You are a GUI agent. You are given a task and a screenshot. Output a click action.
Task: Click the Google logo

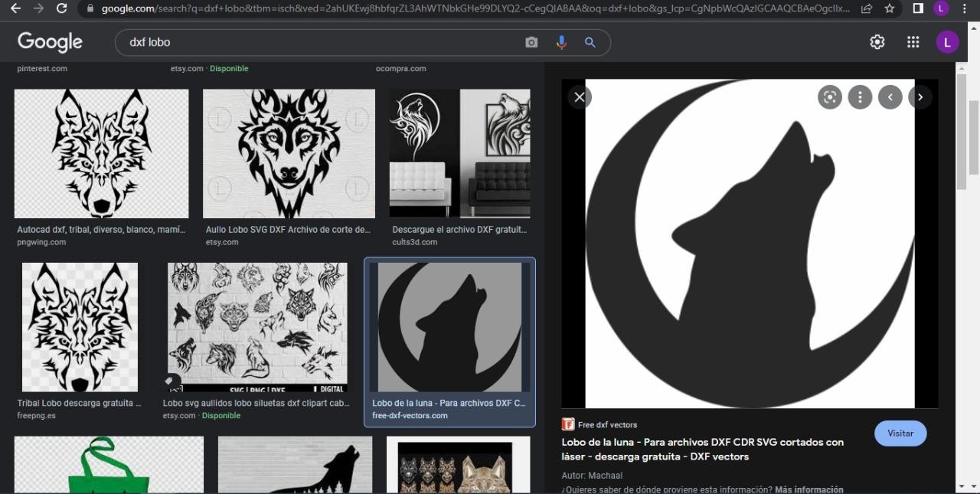(50, 42)
